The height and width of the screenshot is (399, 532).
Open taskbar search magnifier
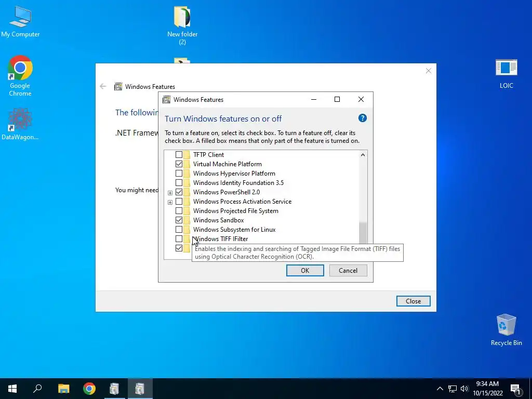click(x=37, y=389)
